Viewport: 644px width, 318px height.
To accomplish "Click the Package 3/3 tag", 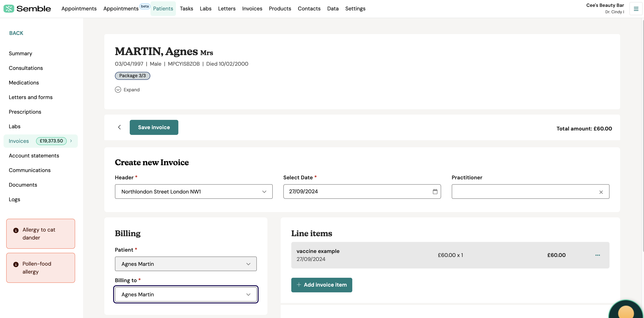I will [x=132, y=76].
